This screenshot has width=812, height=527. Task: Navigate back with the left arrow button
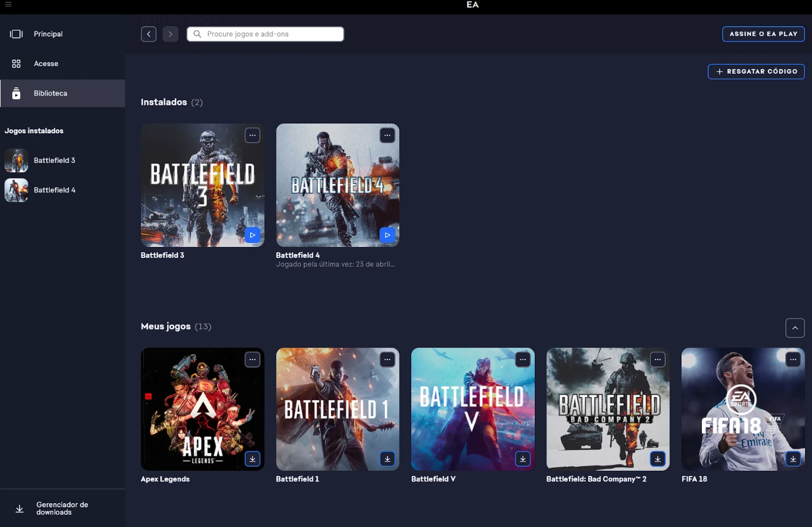pos(148,34)
